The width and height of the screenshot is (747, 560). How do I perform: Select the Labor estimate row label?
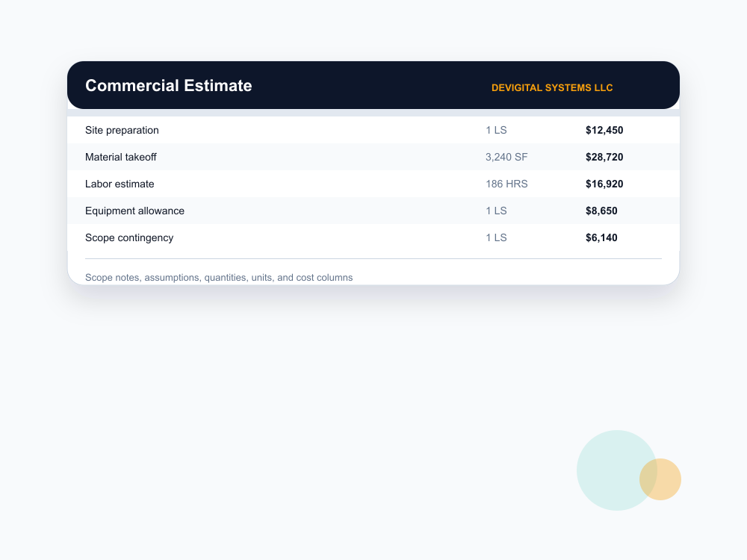[120, 184]
